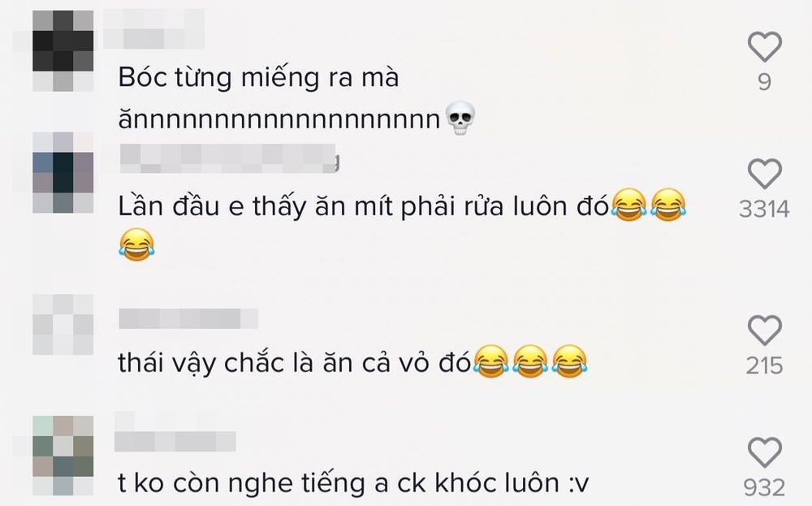The width and height of the screenshot is (812, 506).
Task: Open the blurred username above "Lần đầu e thấy"
Action: (x=230, y=158)
